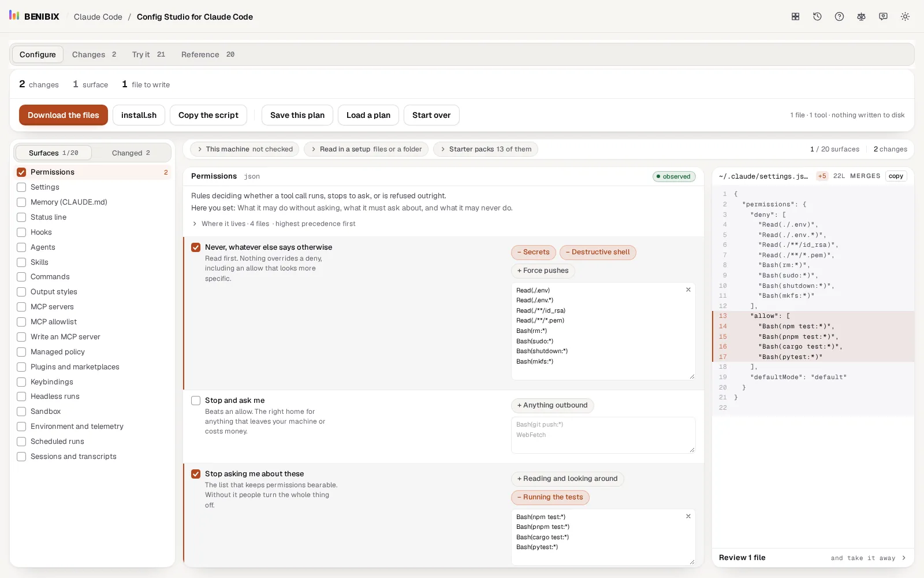Click Save this plan button
Image resolution: width=924 pixels, height=578 pixels.
(297, 115)
